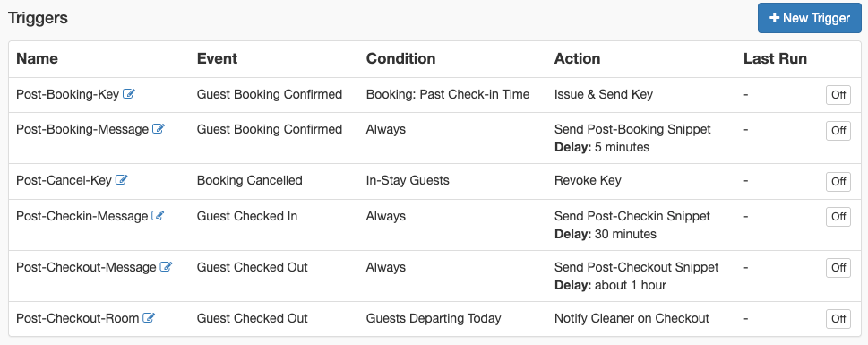Turn on Post-Checkin-Message Off toggle
This screenshot has height=345, width=868.
(838, 217)
